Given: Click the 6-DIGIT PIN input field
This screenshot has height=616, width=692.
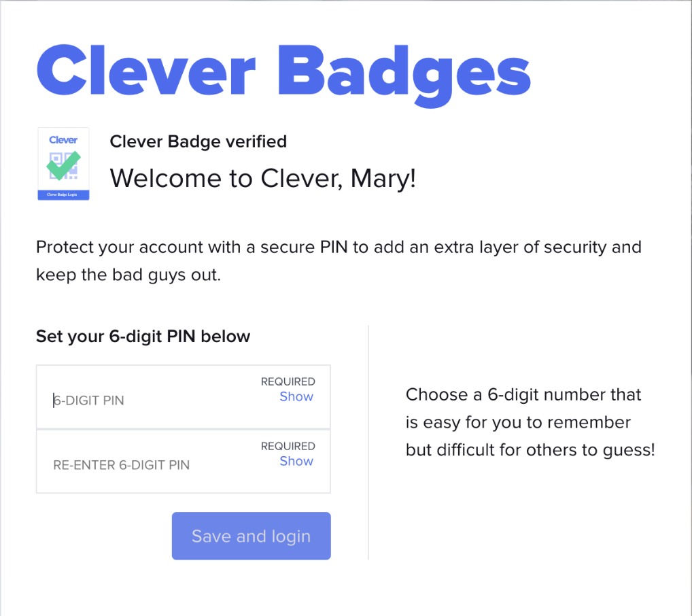Looking at the screenshot, I should (136, 400).
